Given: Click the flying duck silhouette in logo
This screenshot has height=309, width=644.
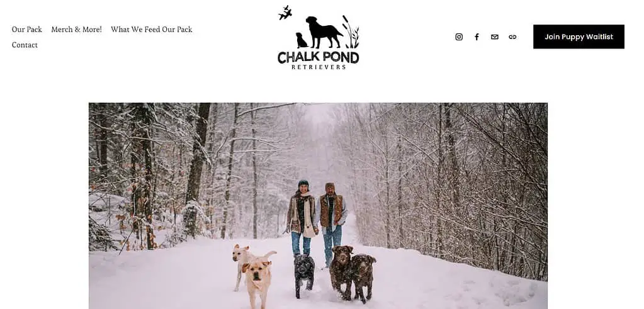Looking at the screenshot, I should [x=285, y=13].
